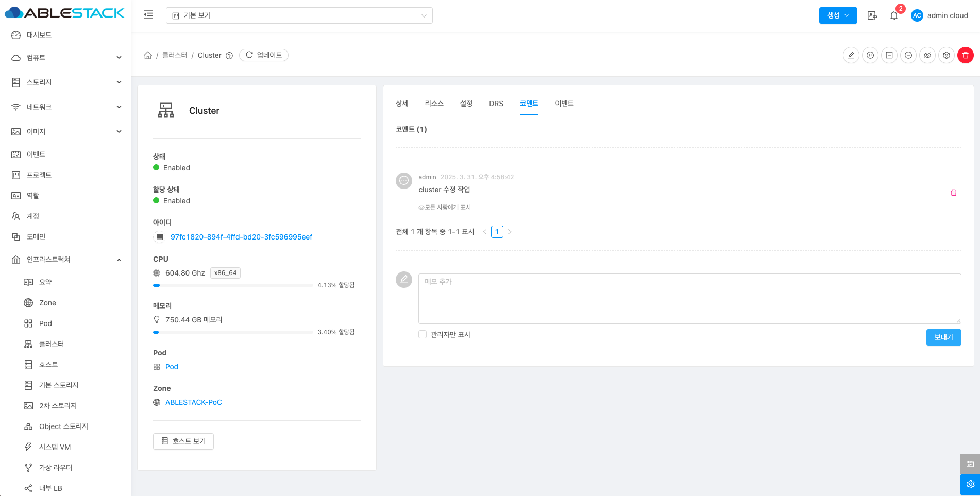The image size is (980, 496).
Task: Select the 코멘트 tab
Action: (529, 104)
